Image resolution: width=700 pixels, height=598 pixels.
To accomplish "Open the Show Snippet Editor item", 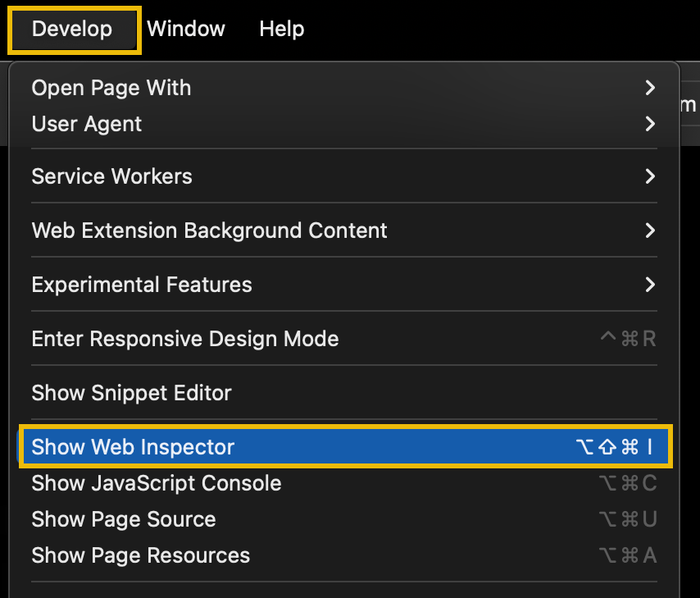I will pyautogui.click(x=132, y=394).
